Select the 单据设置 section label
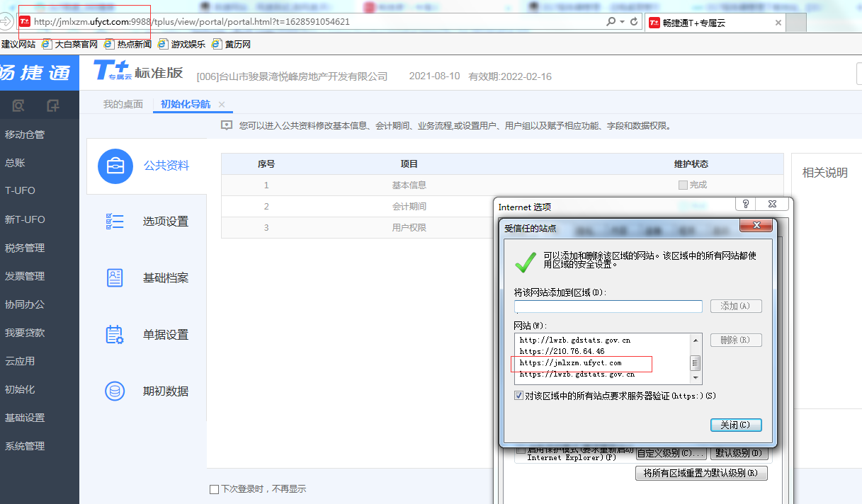 166,335
